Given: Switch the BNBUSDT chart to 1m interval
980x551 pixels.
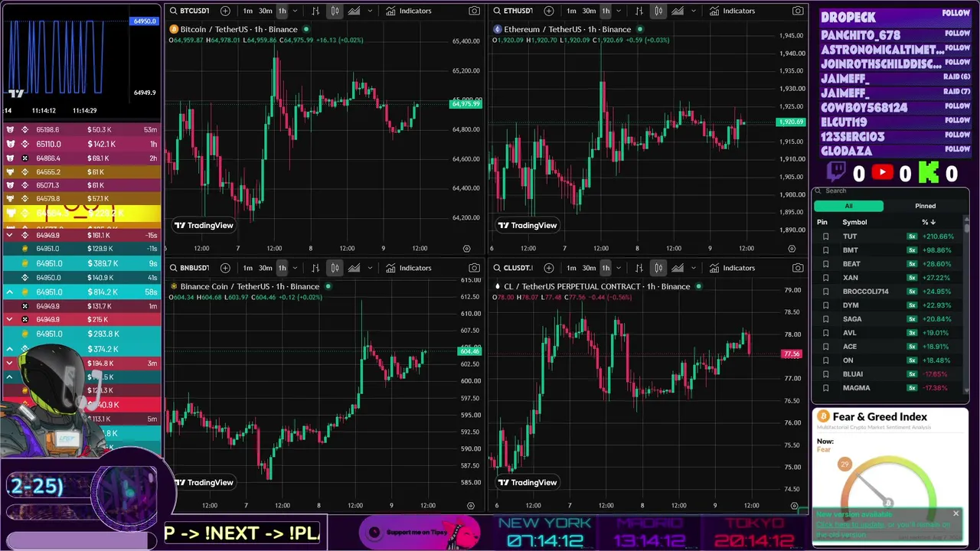Looking at the screenshot, I should [248, 268].
